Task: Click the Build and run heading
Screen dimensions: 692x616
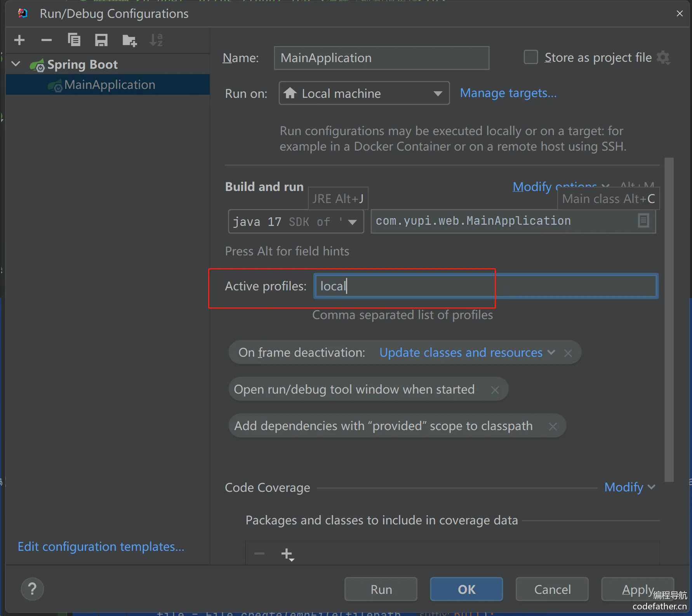Action: pos(264,187)
